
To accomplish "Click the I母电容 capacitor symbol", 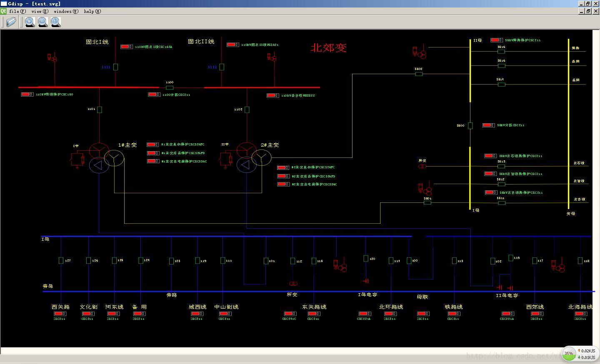I will pyautogui.click(x=366, y=281).
